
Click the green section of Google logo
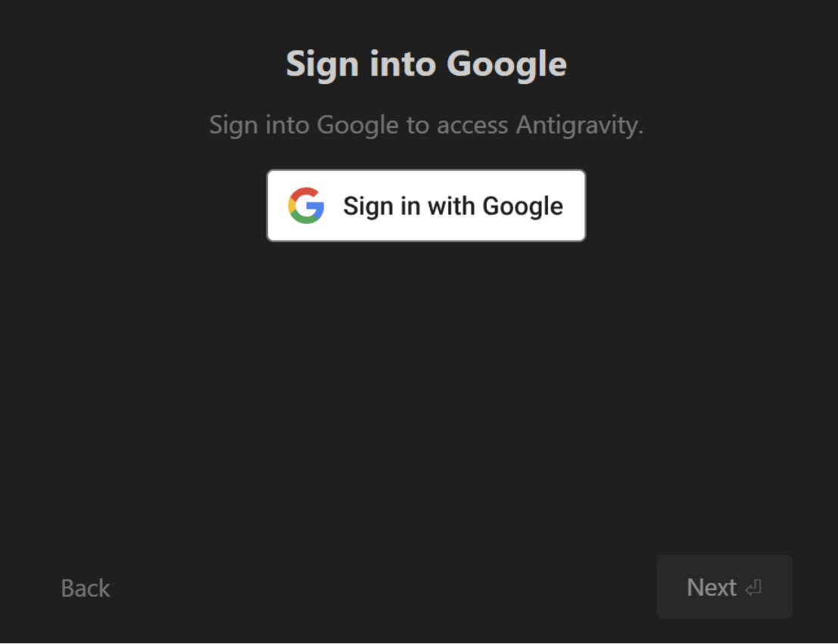point(304,219)
